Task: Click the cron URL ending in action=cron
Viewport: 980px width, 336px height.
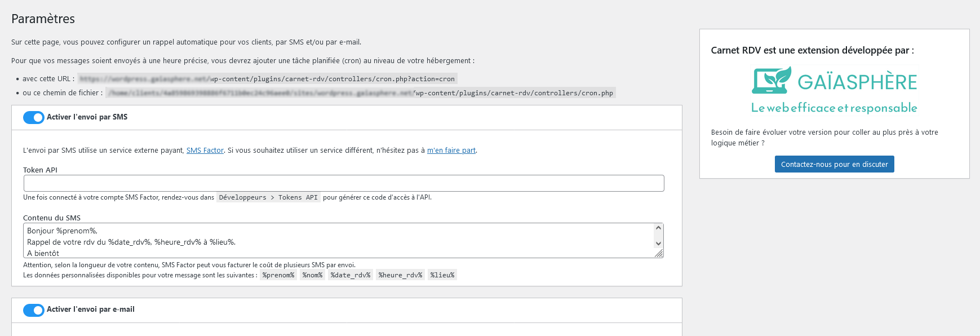Action: (x=267, y=79)
